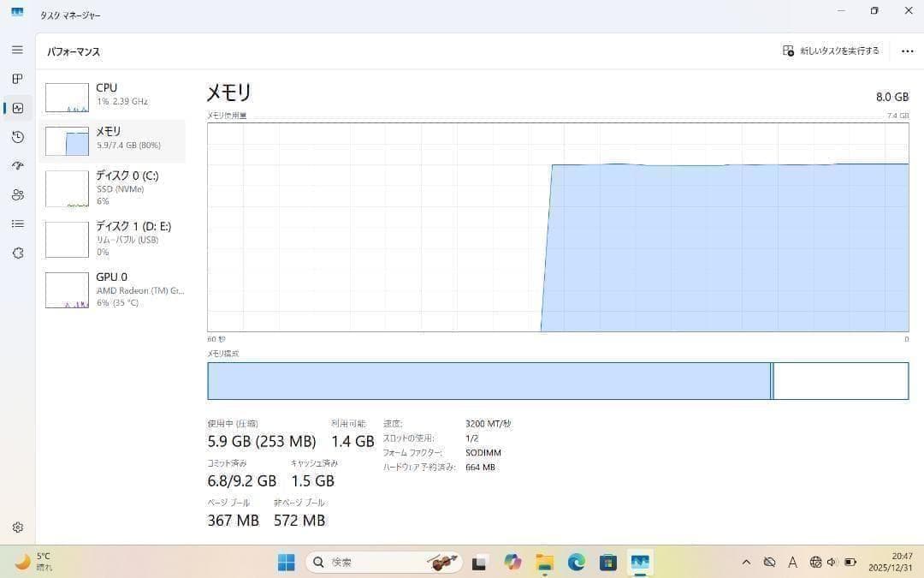Select ディスク 1 (D: E:) removable disk

(x=112, y=239)
